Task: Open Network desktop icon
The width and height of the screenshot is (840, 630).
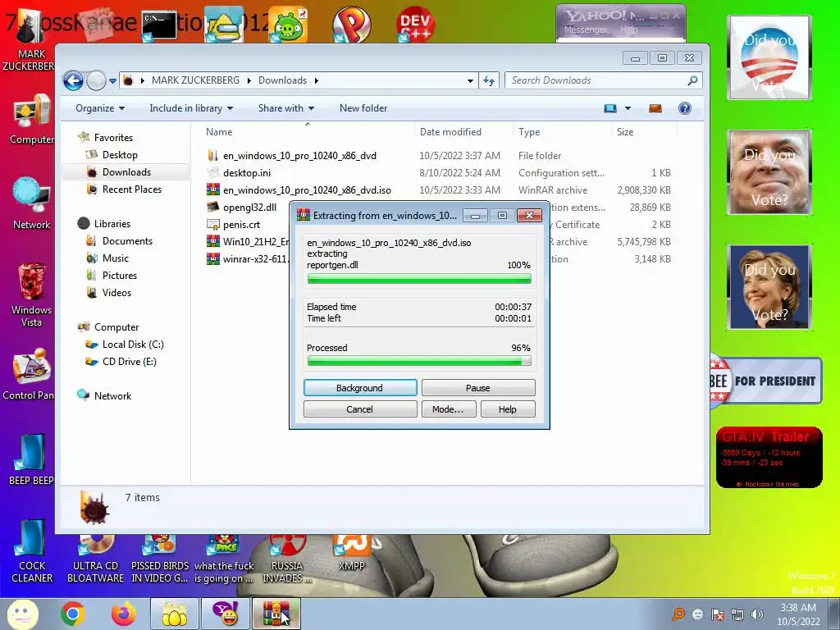Action: point(31,203)
